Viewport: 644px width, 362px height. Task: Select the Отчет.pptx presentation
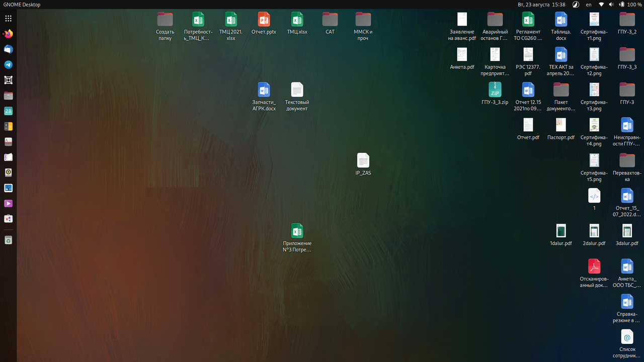(x=264, y=24)
